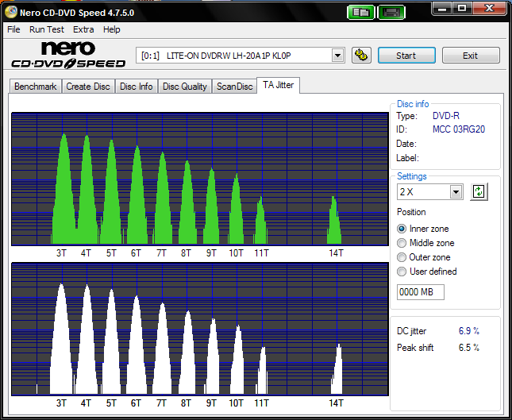Select the Middle zone radio button
Viewport: 512px width, 420px height.
(402, 243)
